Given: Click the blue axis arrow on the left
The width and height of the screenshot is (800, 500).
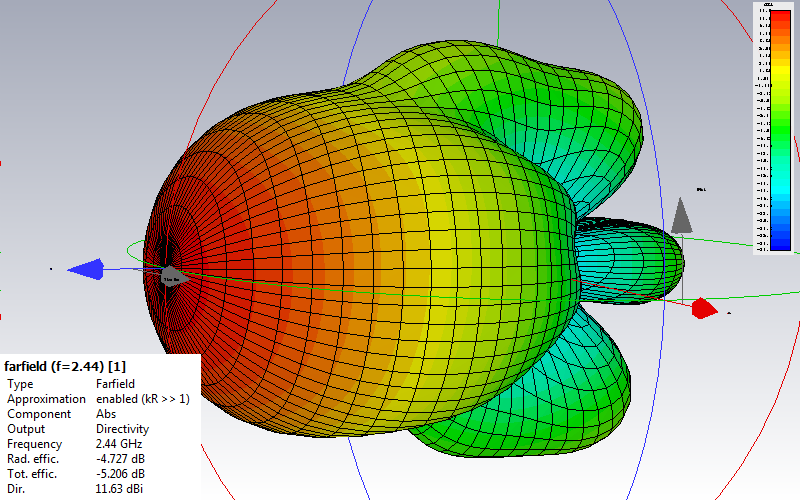Looking at the screenshot, I should coord(87,268).
